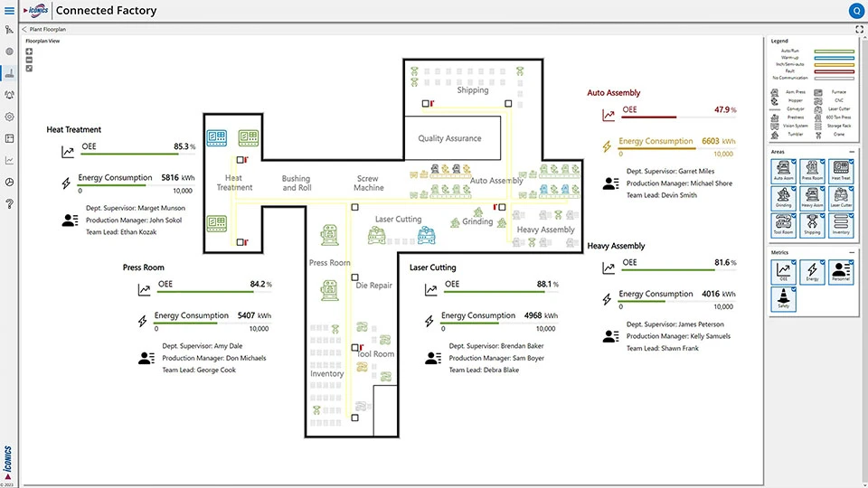Go back from Plant Floorplan breadcrumb
The image size is (868, 488).
pos(25,29)
